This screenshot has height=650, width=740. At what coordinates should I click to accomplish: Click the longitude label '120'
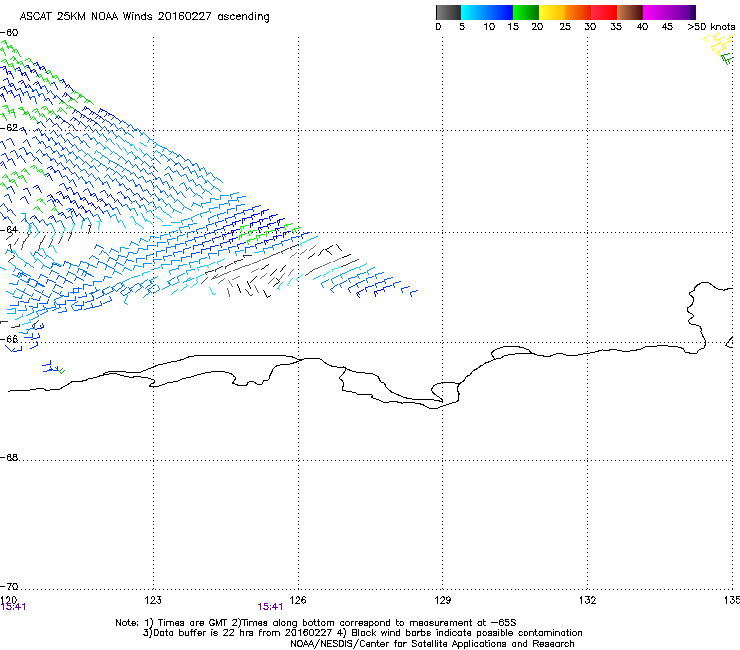[x=8, y=600]
